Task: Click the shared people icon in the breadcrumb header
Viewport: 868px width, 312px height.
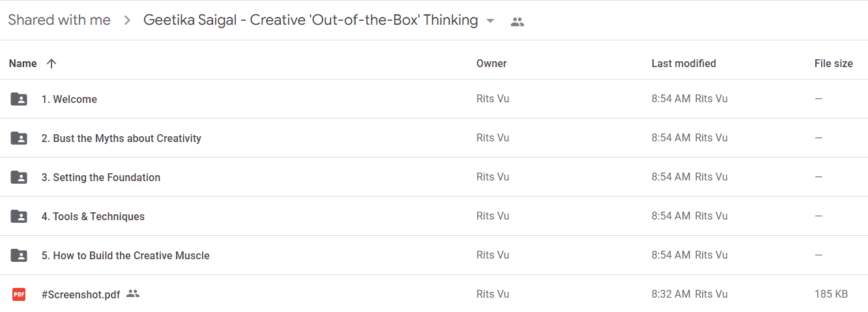Action: pyautogui.click(x=517, y=21)
